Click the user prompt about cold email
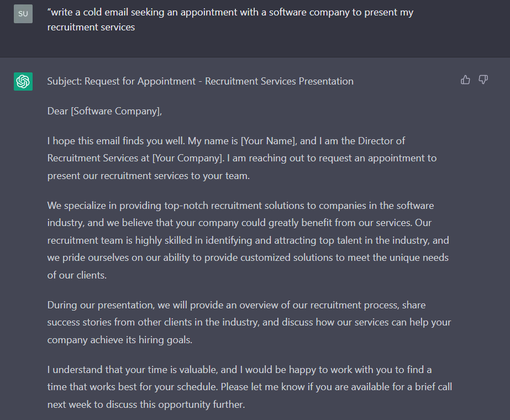The height and width of the screenshot is (420, 510). click(x=230, y=19)
